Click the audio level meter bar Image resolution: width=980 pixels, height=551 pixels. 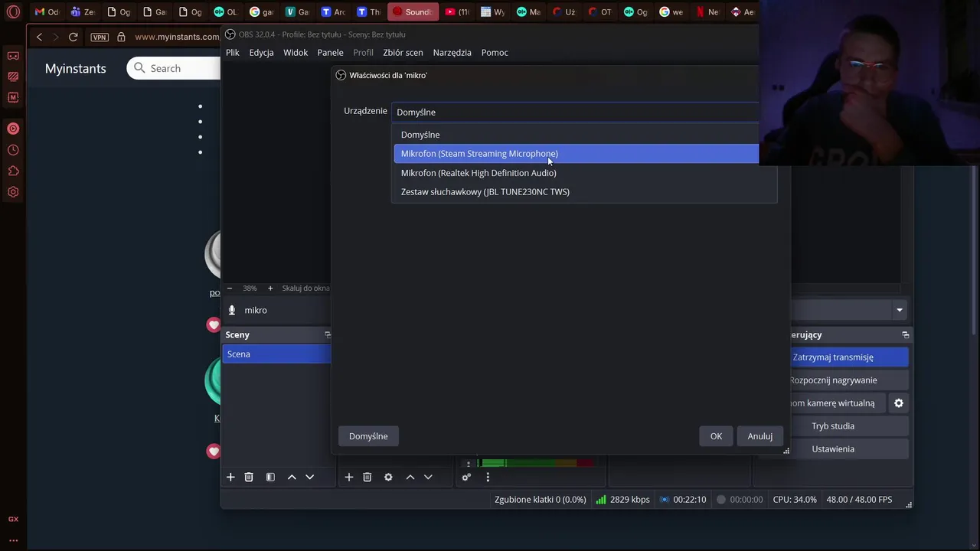[x=536, y=463]
